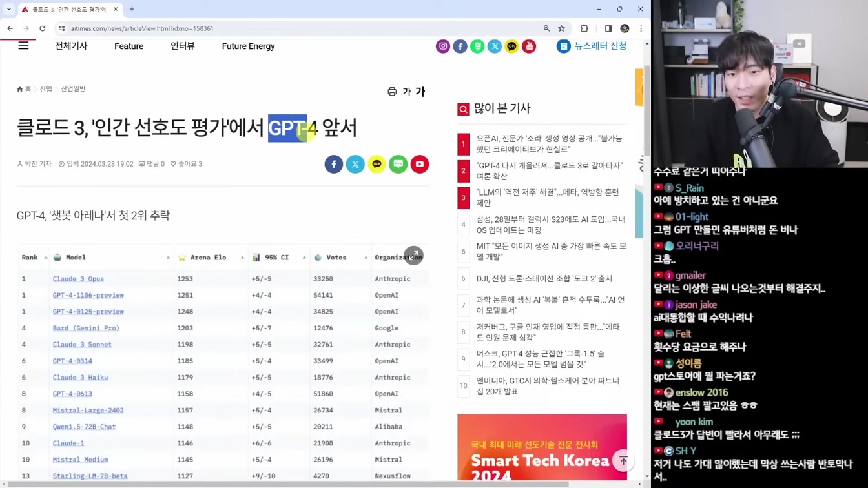Click the scroll-to-top arrow button
Viewport: 868px width, 488px height.
point(623,461)
